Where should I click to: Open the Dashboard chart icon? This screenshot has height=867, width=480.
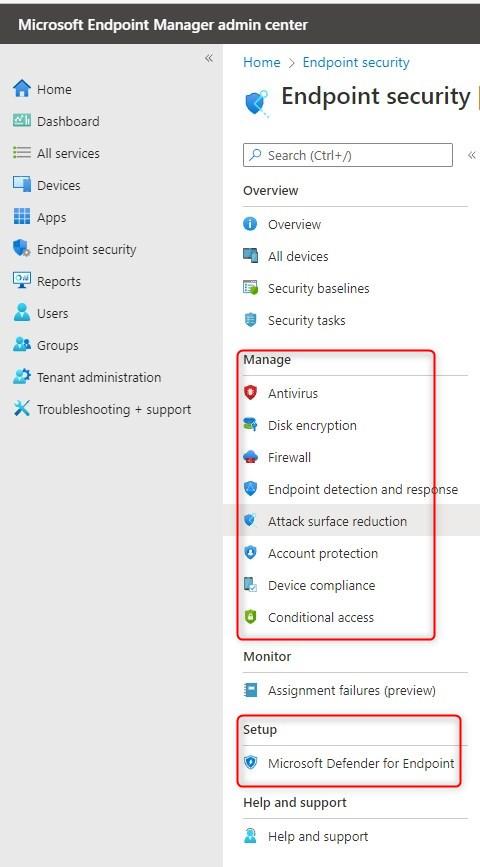22,121
